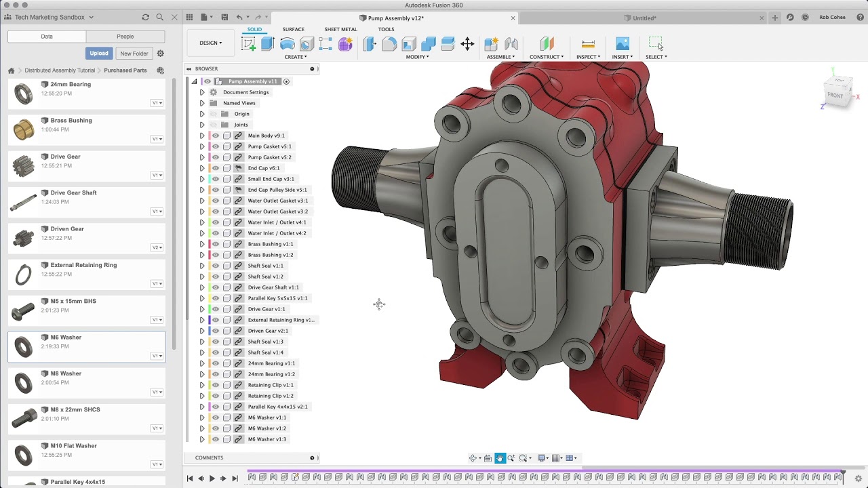This screenshot has width=868, height=488.
Task: Click the Save icon in toolbar
Action: pos(224,18)
